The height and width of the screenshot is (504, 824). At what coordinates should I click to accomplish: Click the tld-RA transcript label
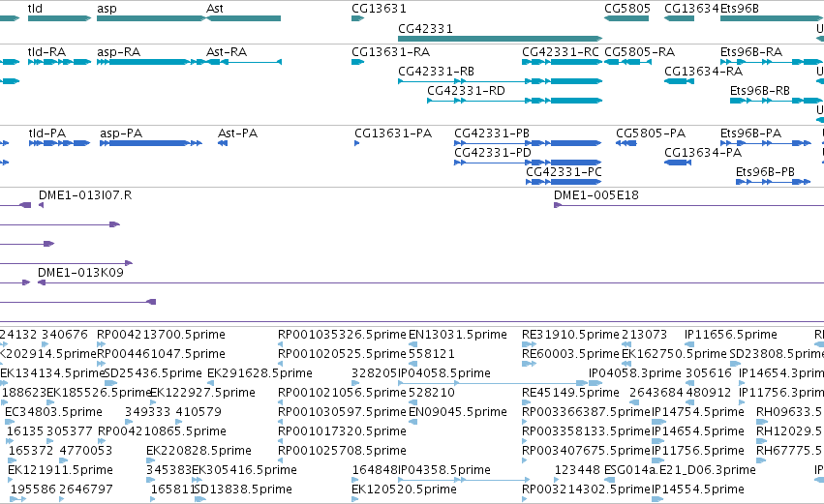46,52
